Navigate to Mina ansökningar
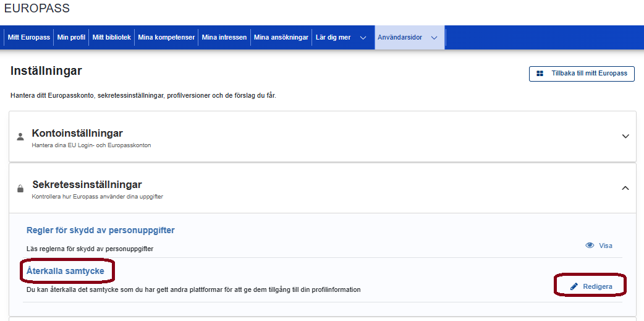The width and height of the screenshot is (644, 321). click(x=281, y=38)
